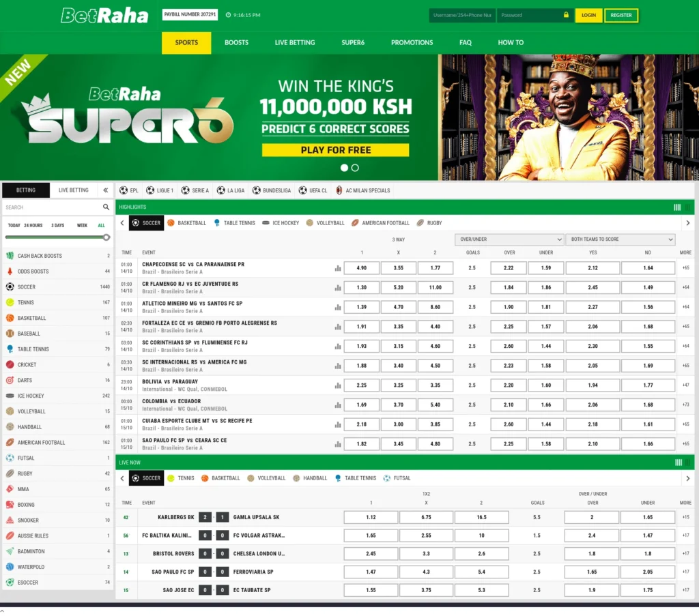The width and height of the screenshot is (699, 616).
Task: Click the Register button
Action: point(621,15)
